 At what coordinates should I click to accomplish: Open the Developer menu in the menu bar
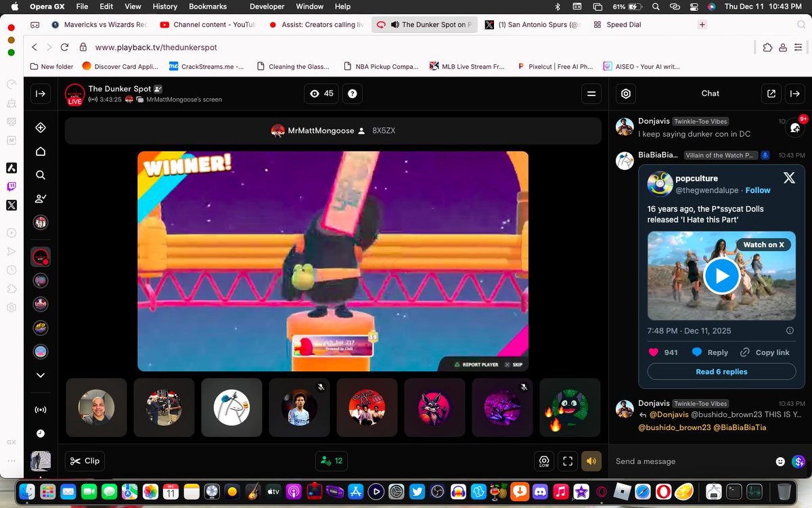(267, 6)
